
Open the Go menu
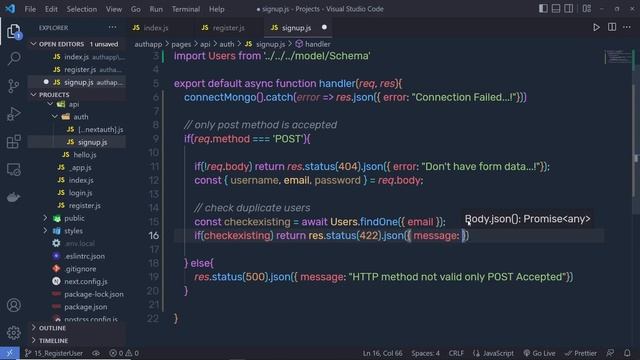(x=136, y=9)
